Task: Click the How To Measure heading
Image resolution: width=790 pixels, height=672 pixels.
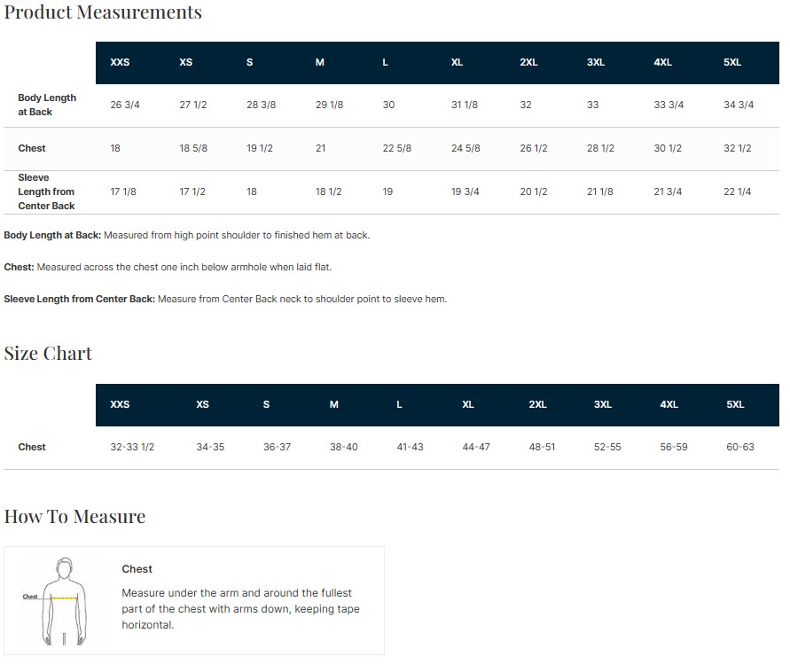Action: [74, 516]
